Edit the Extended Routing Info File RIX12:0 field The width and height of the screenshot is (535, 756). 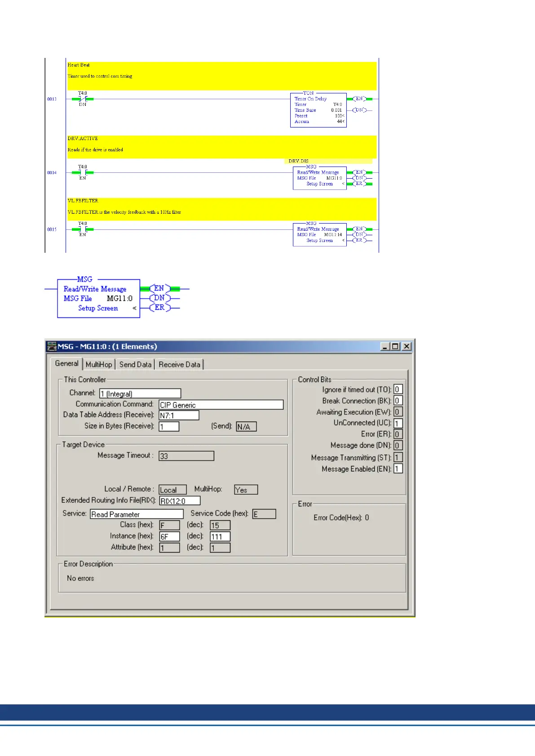pyautogui.click(x=180, y=501)
